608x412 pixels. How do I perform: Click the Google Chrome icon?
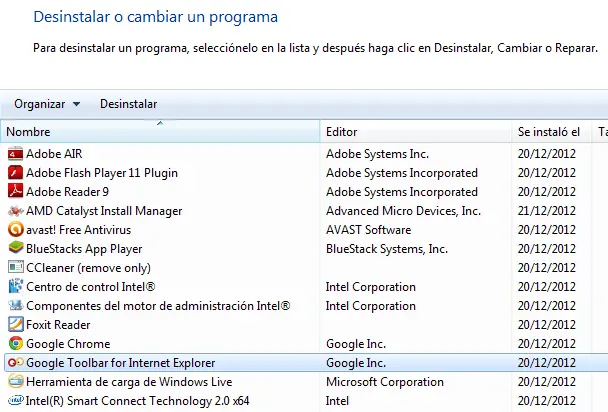pyautogui.click(x=15, y=344)
